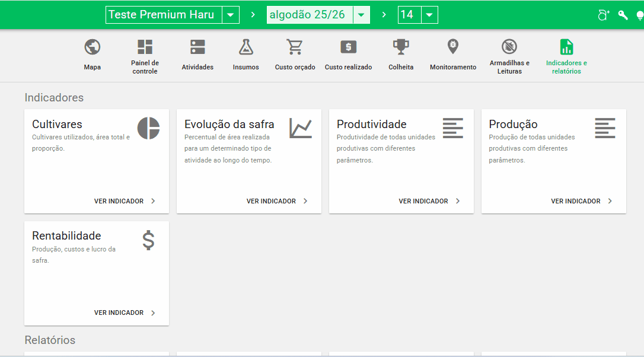The width and height of the screenshot is (644, 357).
Task: Click VER INDICADOR on Cultivares card
Action: coord(125,201)
